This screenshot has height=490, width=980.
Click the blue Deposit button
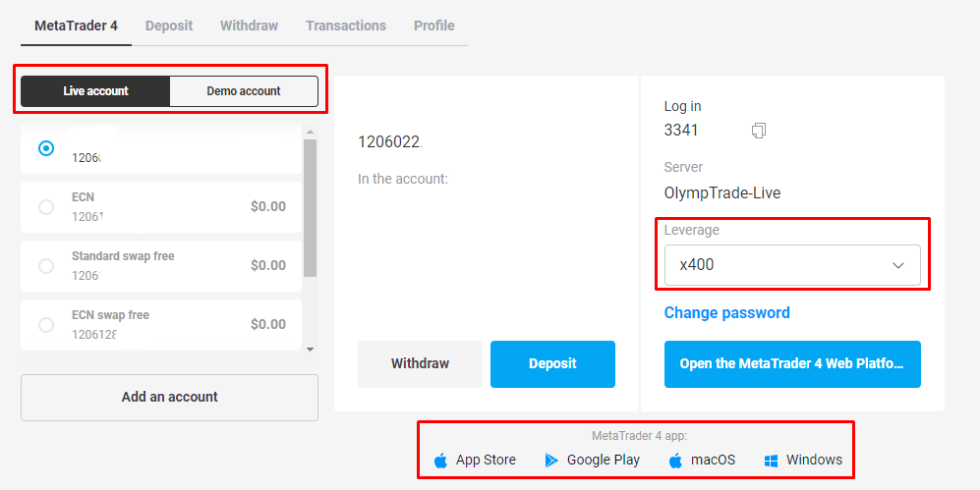(552, 364)
